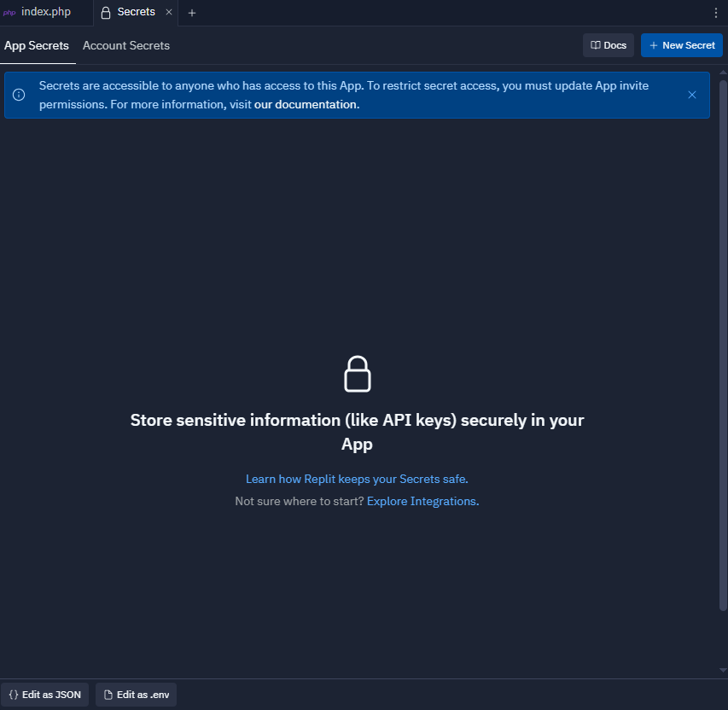Image resolution: width=728 pixels, height=710 pixels.
Task: Create a New Secret
Action: point(682,45)
